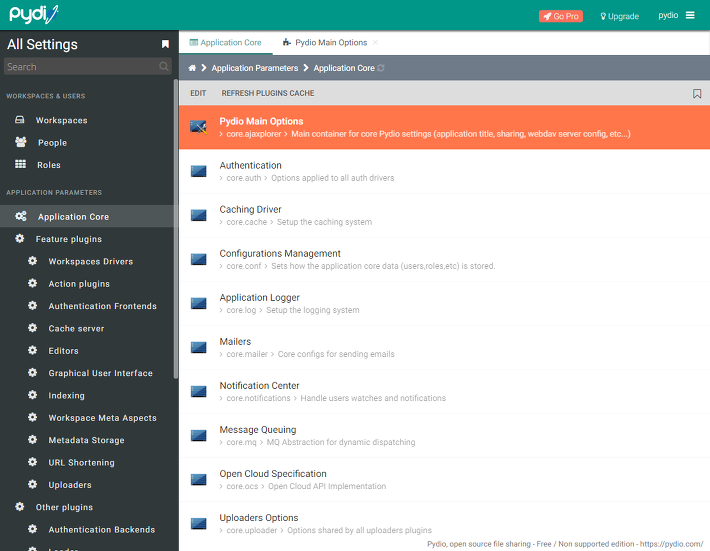Open Workspaces in the sidebar
Viewport: 710px width, 551px height.
(62, 120)
